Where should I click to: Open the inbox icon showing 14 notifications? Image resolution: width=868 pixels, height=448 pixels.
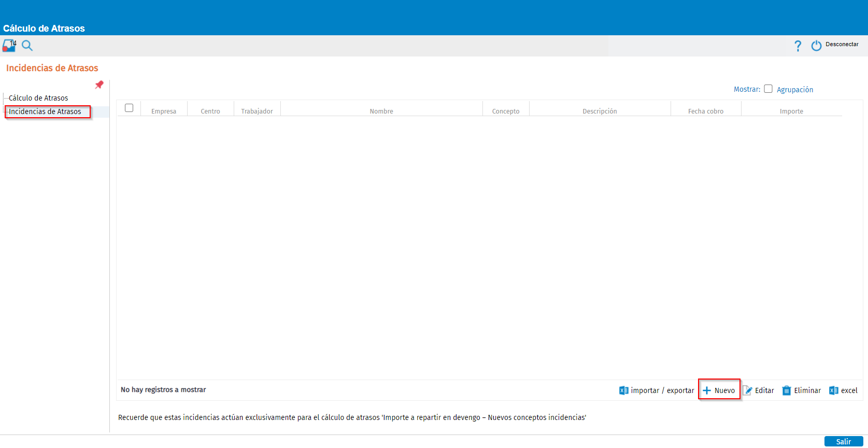9,46
